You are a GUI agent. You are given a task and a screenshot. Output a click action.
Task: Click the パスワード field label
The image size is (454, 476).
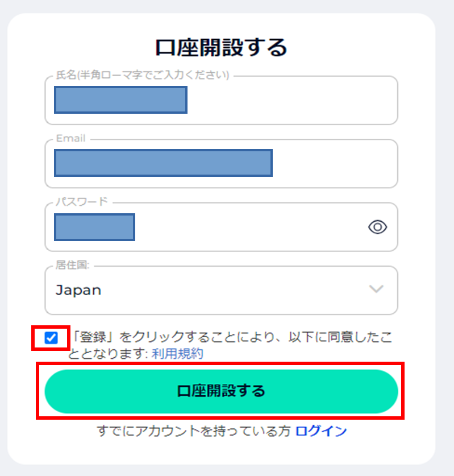(x=82, y=201)
